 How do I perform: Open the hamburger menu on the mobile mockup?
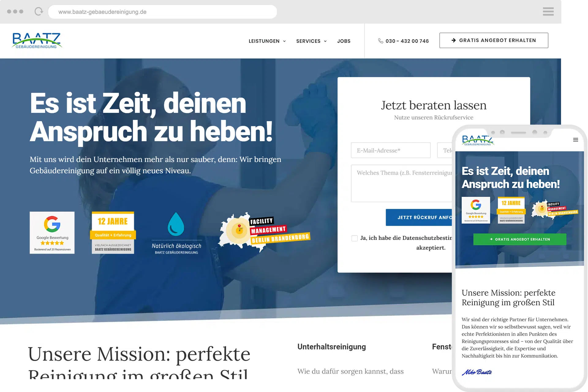tap(575, 140)
